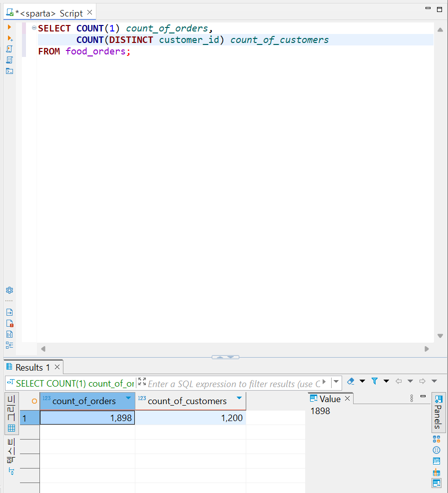Navigate back in results history
Screen dimensions: 448x493
[x=399, y=381]
